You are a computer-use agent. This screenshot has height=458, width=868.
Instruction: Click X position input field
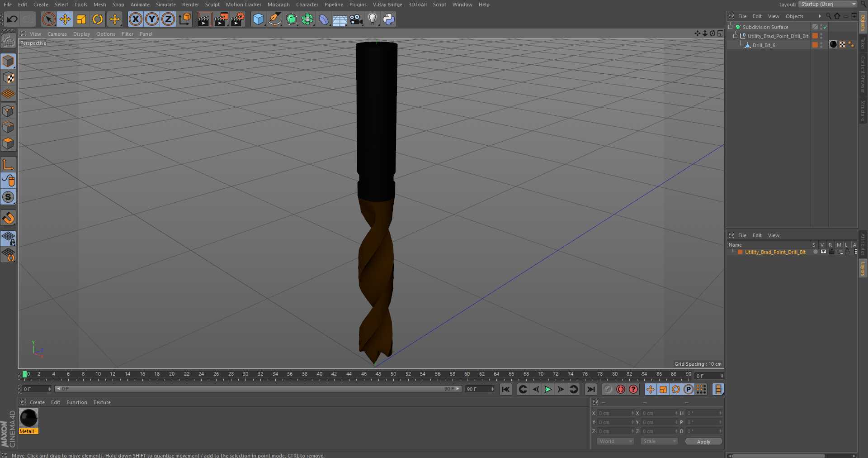tap(616, 413)
